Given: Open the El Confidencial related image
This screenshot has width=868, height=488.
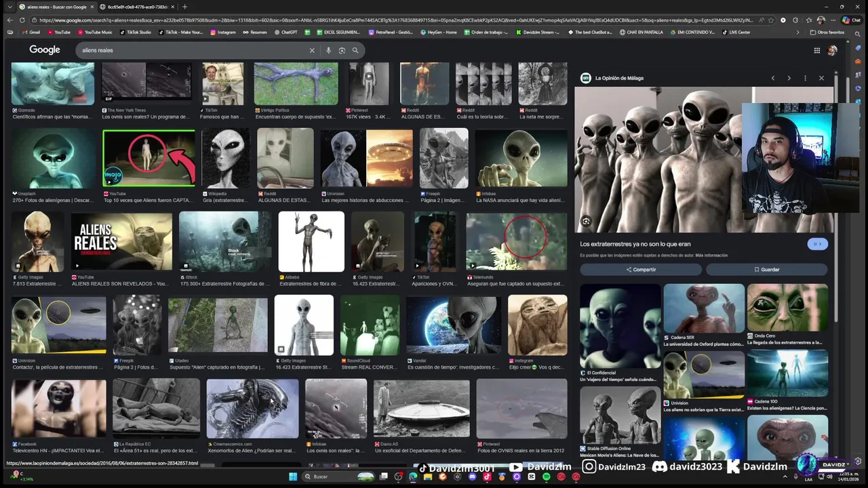Looking at the screenshot, I should click(x=620, y=327).
